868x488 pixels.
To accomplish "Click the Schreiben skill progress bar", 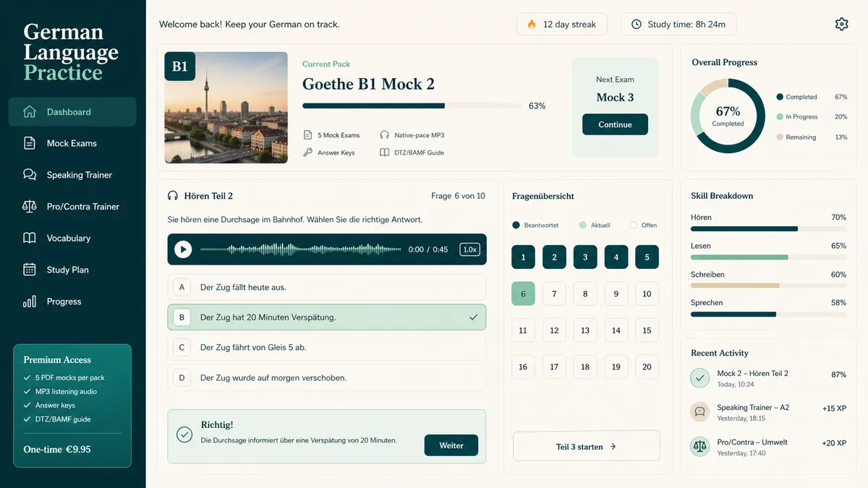I will coord(768,286).
